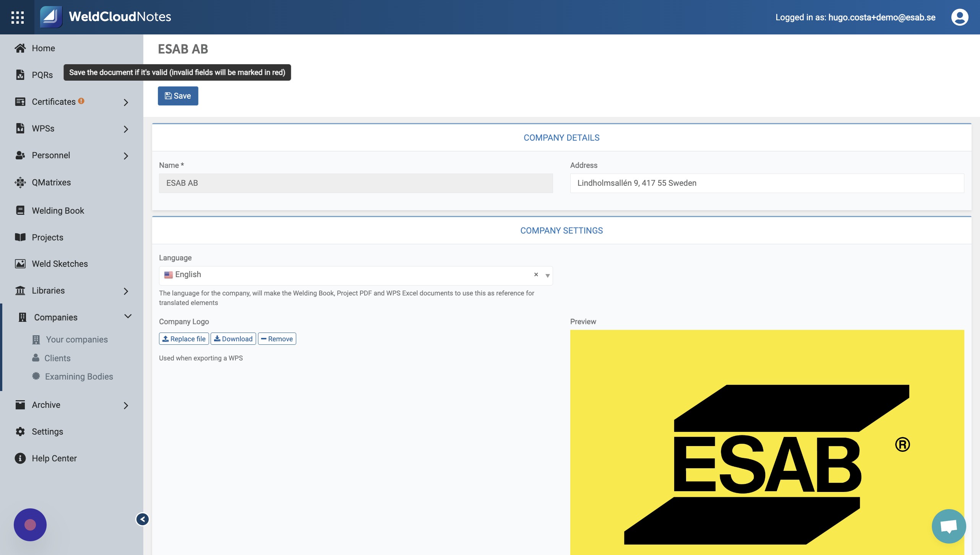Expand the Personnel submenu chevron
Viewport: 980px width, 555px height.
[126, 156]
